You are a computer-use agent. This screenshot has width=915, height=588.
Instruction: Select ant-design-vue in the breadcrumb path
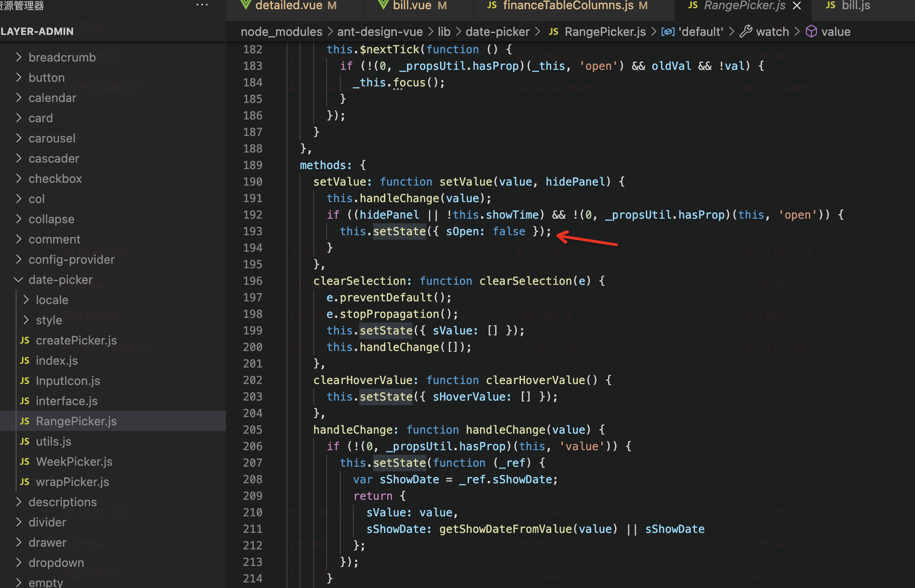point(380,32)
